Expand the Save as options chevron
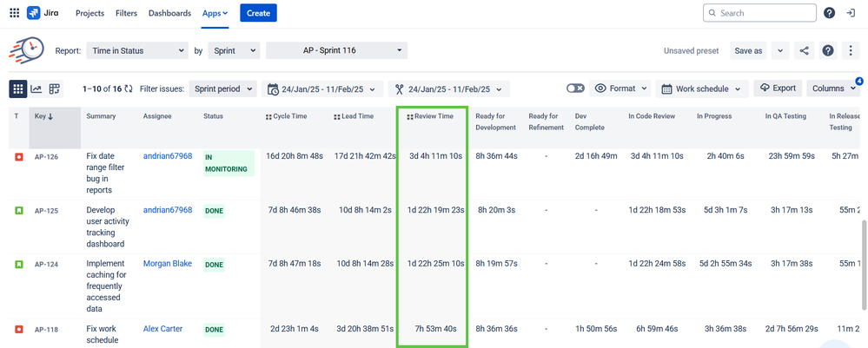Viewport: 868px width, 348px height. (780, 50)
